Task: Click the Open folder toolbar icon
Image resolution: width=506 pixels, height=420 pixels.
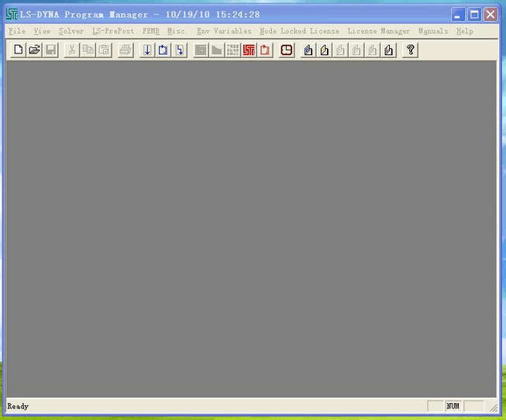Action: pos(35,50)
